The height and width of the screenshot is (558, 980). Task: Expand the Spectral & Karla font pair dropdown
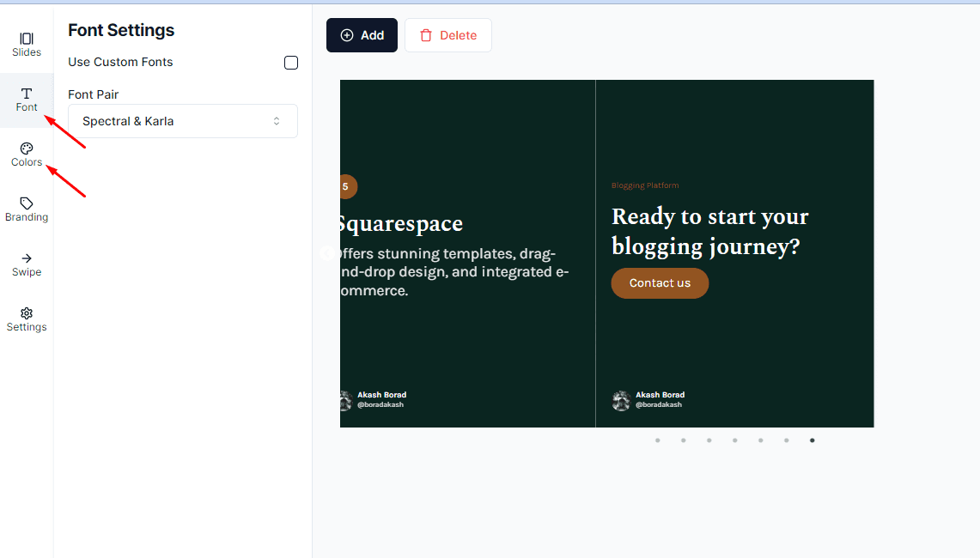pyautogui.click(x=182, y=121)
